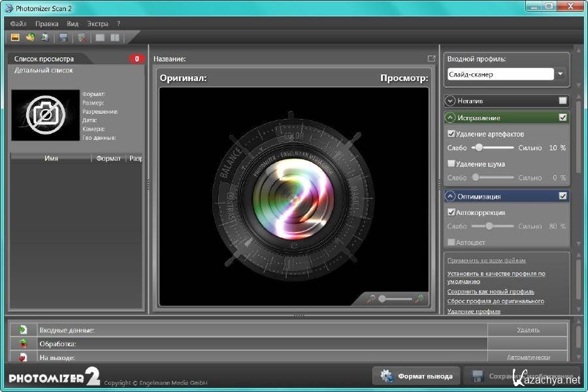The height and width of the screenshot is (392, 588).
Task: Collapse the Оптимизация section
Action: 450,196
